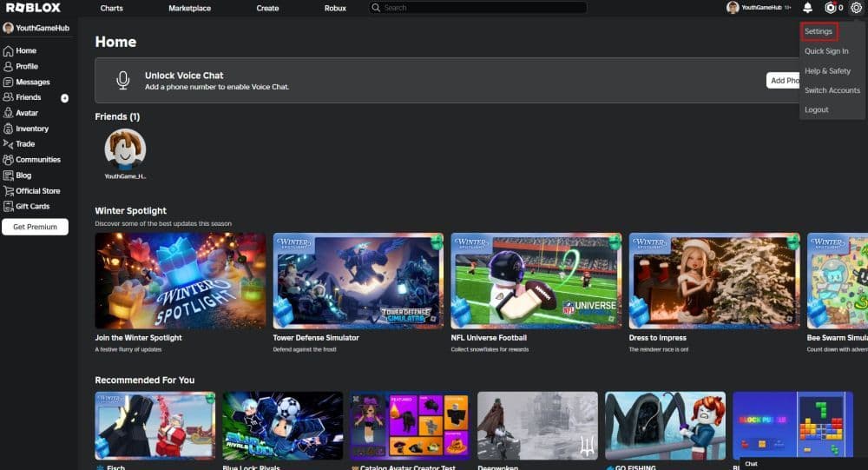Click the settings gear icon
Image resolution: width=868 pixels, height=470 pixels.
(x=856, y=7)
